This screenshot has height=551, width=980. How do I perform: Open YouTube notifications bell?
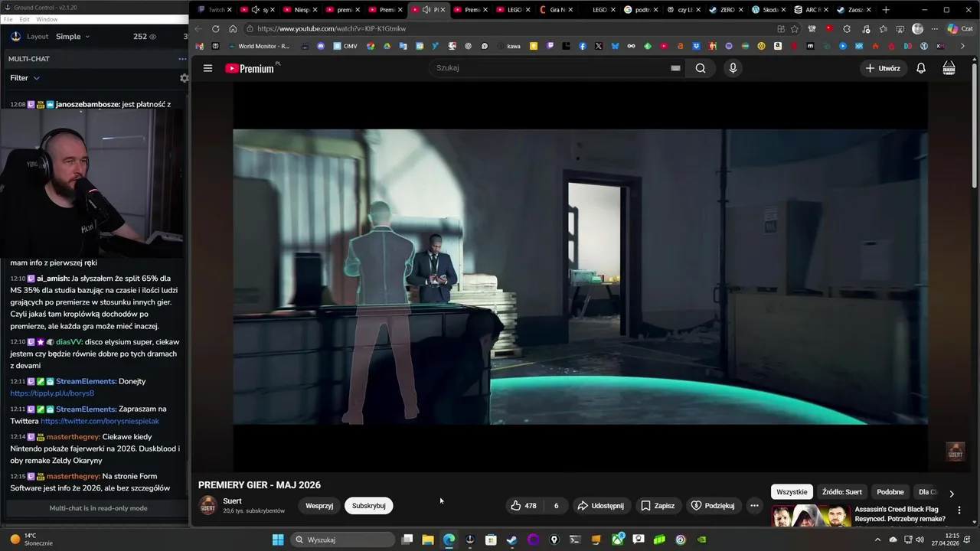[x=921, y=68]
